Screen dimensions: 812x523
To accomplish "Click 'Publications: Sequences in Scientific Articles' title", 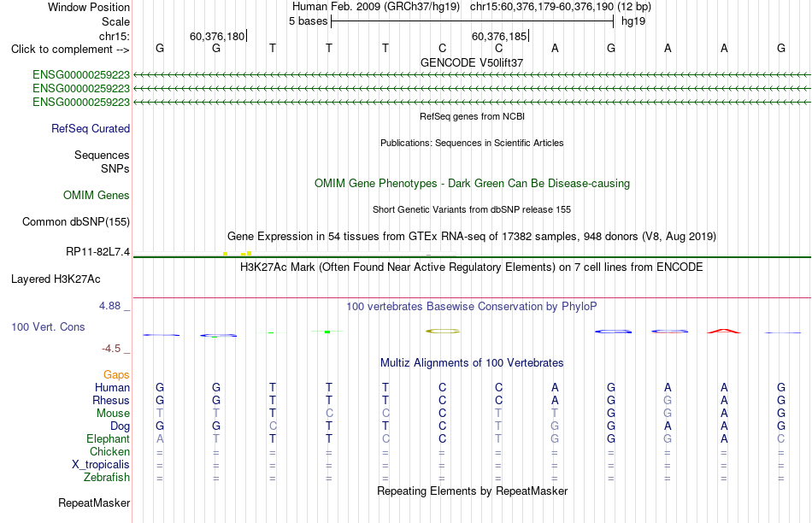I will tap(472, 143).
